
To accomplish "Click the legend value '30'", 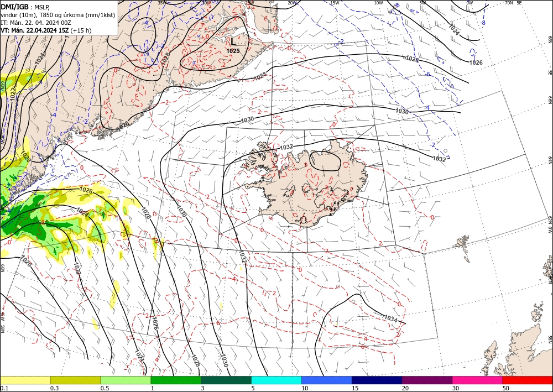I will [x=456, y=388].
